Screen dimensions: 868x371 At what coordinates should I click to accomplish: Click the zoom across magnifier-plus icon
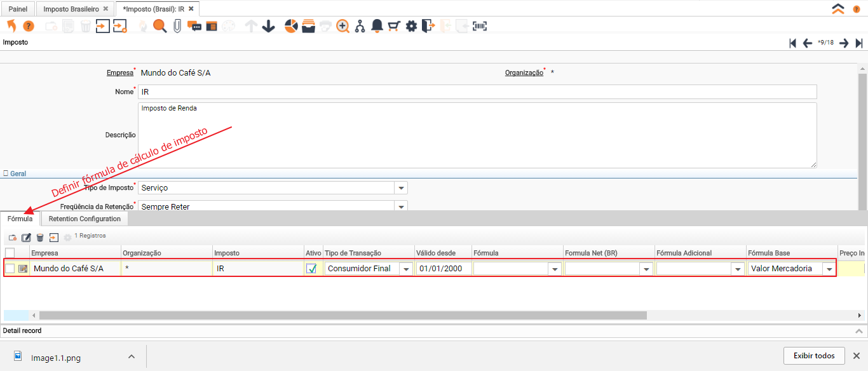click(343, 26)
